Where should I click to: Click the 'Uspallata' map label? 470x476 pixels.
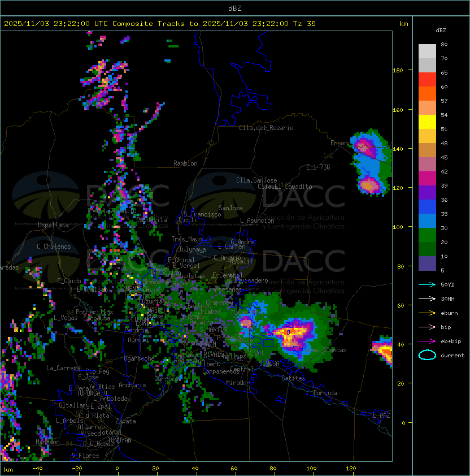(53, 225)
